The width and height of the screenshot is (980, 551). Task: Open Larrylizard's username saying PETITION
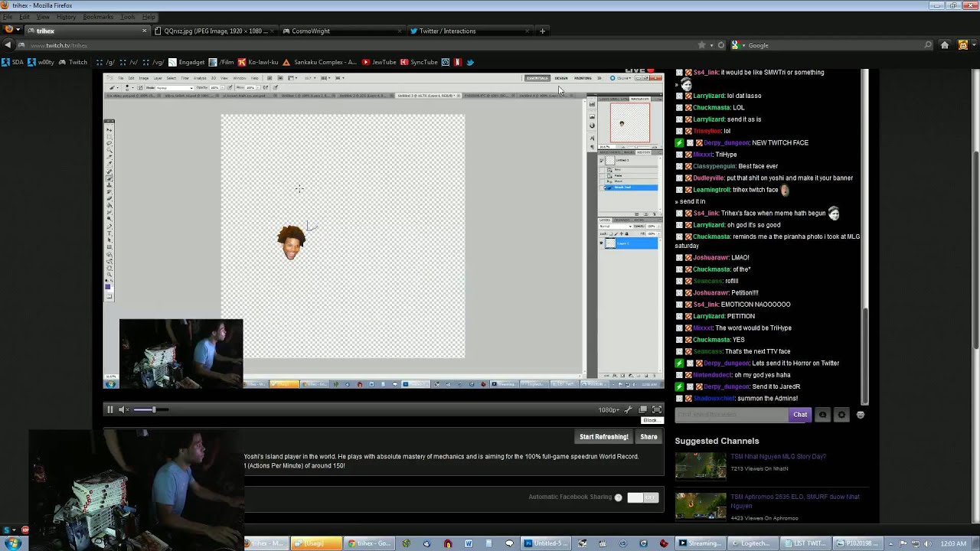click(708, 316)
